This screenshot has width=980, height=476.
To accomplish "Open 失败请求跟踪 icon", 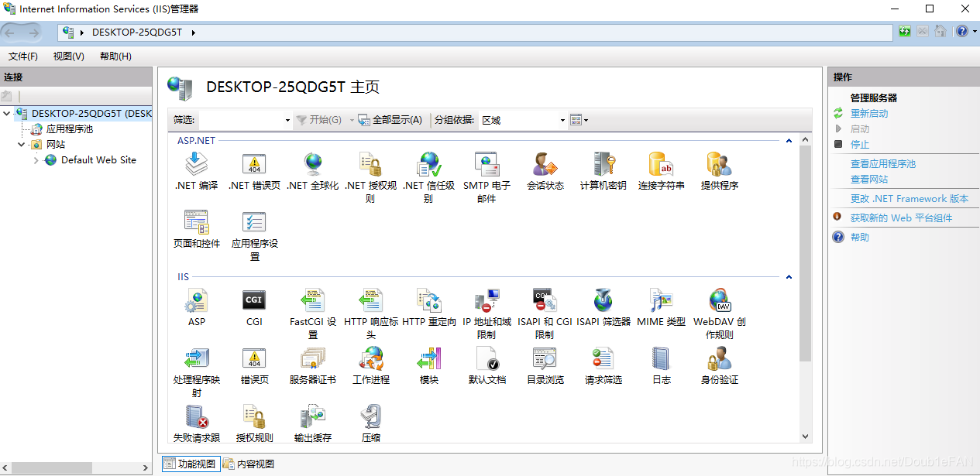I will click(x=196, y=416).
